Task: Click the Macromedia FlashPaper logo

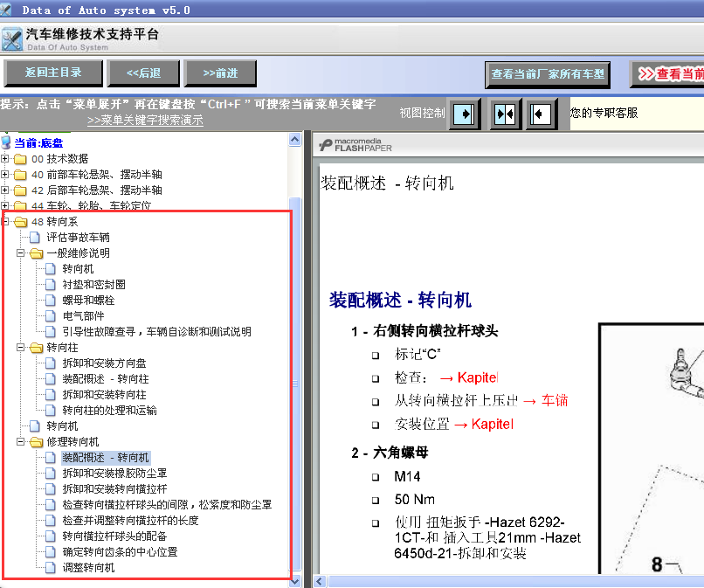Action: (x=355, y=145)
